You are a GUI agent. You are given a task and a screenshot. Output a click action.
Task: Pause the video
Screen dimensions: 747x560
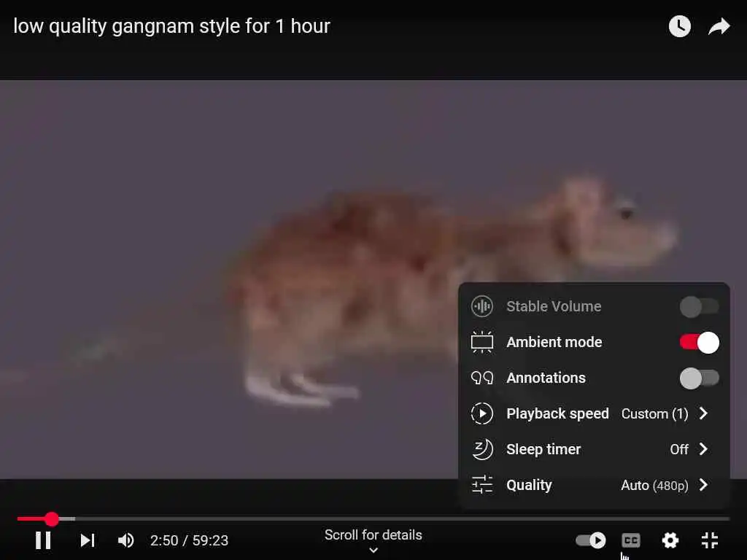coord(43,540)
